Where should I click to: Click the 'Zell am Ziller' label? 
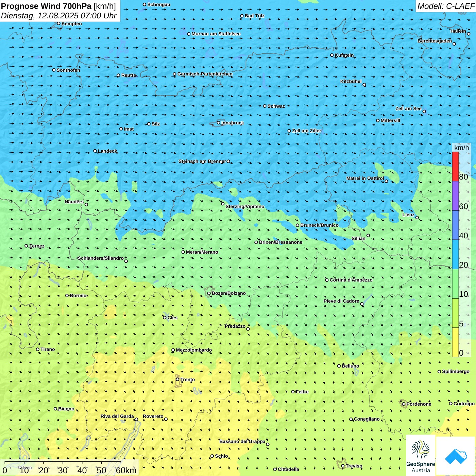point(307,131)
